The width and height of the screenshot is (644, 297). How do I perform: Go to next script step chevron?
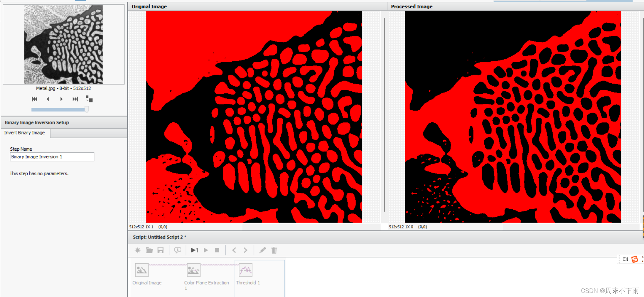(x=246, y=250)
